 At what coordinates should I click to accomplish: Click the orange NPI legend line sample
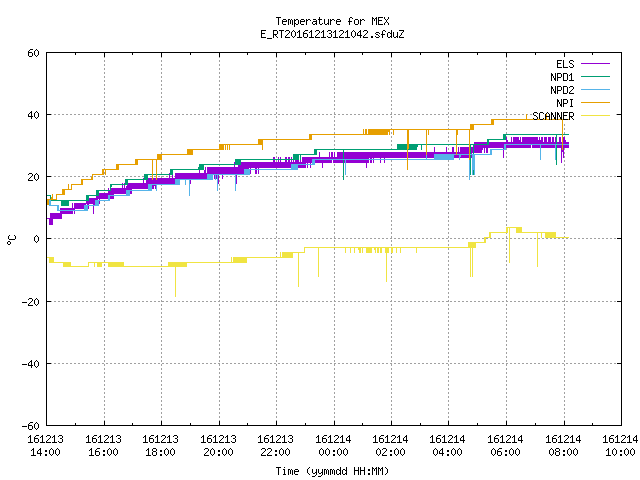tap(595, 102)
